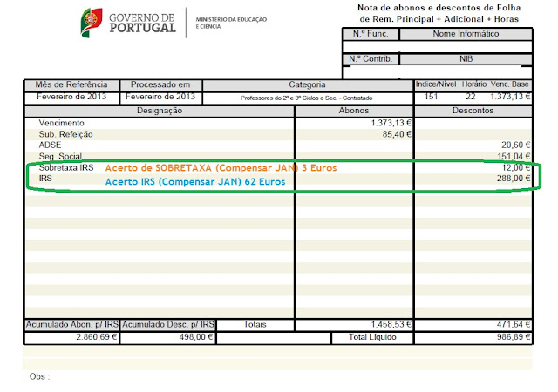The image size is (558, 392).
Task: Click the orange Acerto de SOBRETAXA annotation
Action: click(x=221, y=168)
